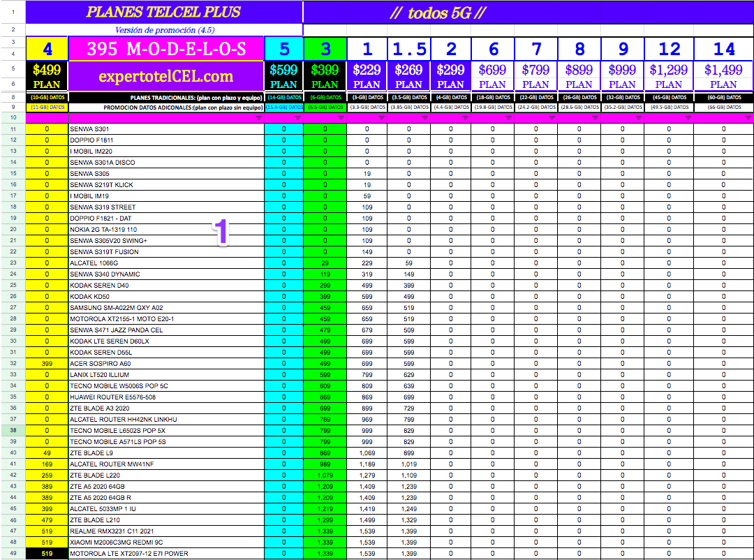Select the 'KODAK SEREN D40' model cell
Screen dimensions: 754x560
click(x=166, y=286)
